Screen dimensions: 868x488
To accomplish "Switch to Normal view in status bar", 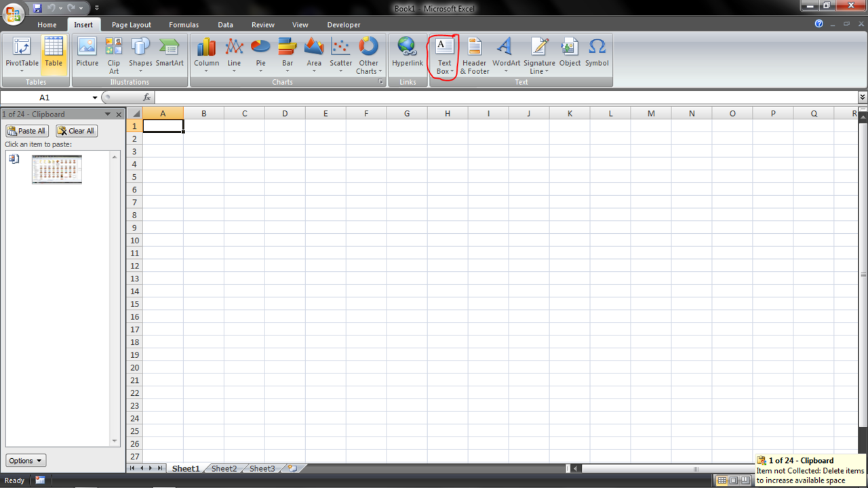I will click(722, 481).
